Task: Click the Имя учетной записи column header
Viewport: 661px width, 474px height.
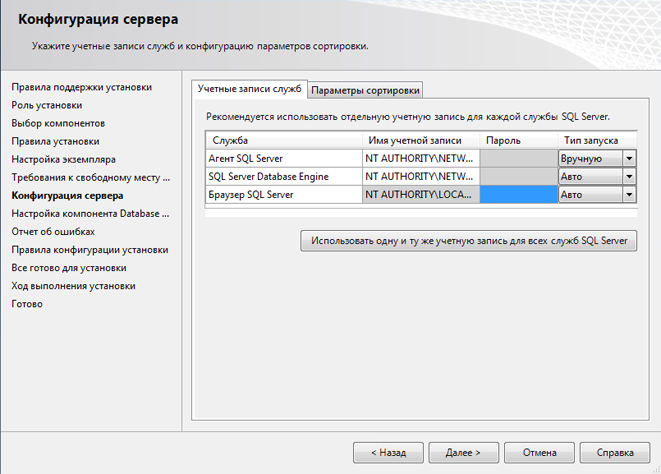Action: (421, 140)
